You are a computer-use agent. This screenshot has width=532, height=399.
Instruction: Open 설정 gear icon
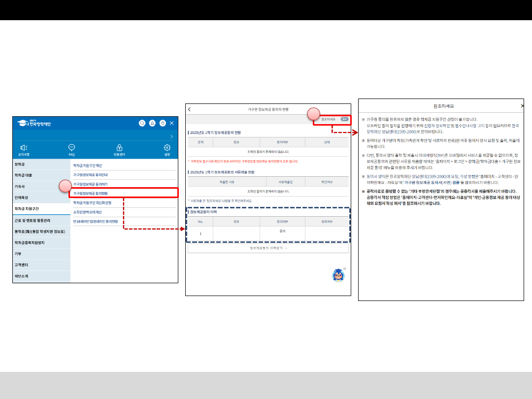pyautogui.click(x=167, y=150)
